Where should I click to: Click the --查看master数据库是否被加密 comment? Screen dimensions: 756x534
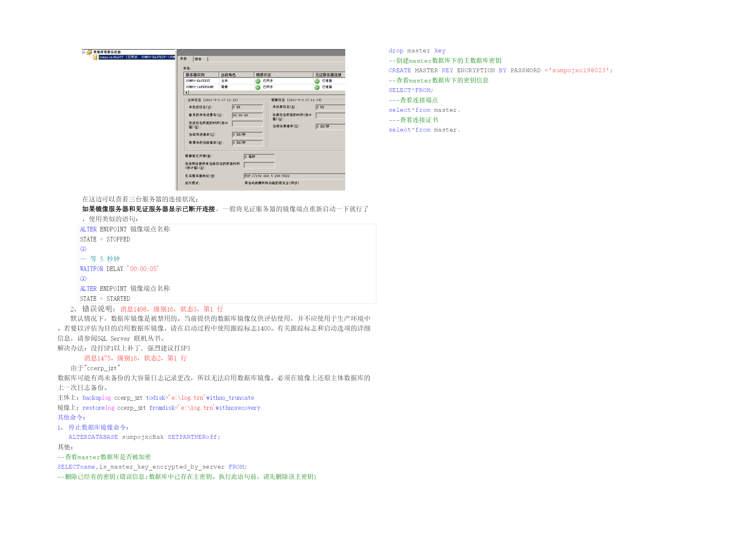[104, 457]
